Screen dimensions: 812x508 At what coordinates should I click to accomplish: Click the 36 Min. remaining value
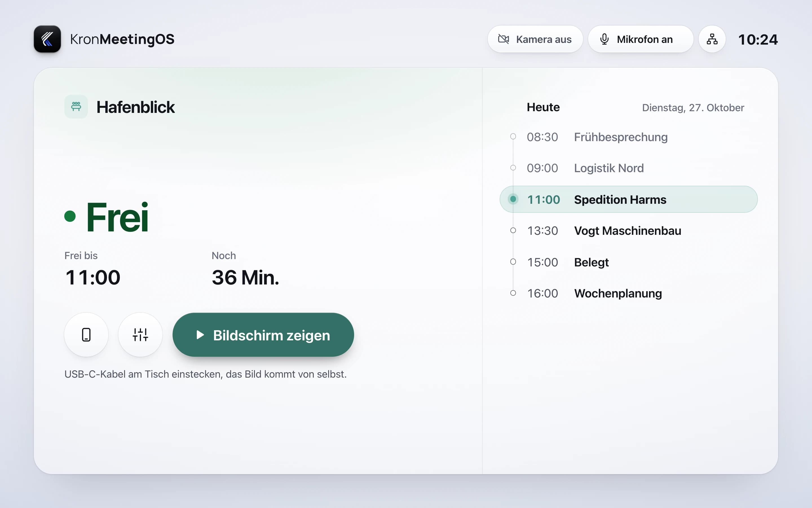(x=245, y=277)
